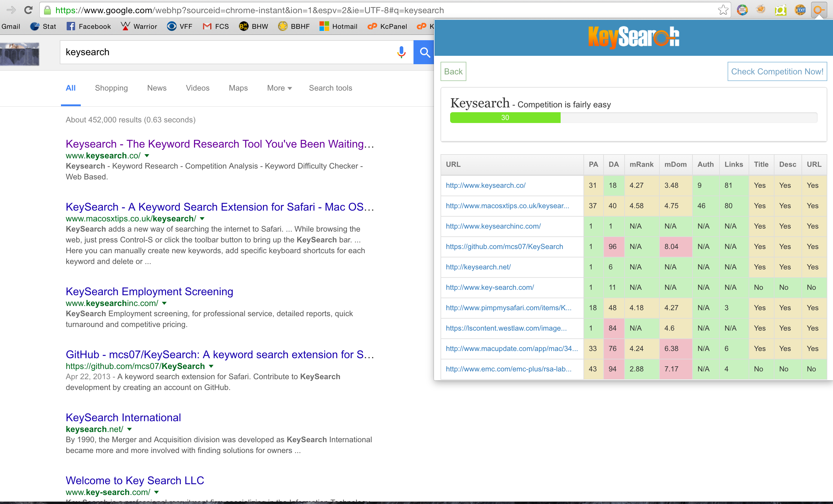
Task: Open the Warrior bookmark
Action: coord(139,26)
